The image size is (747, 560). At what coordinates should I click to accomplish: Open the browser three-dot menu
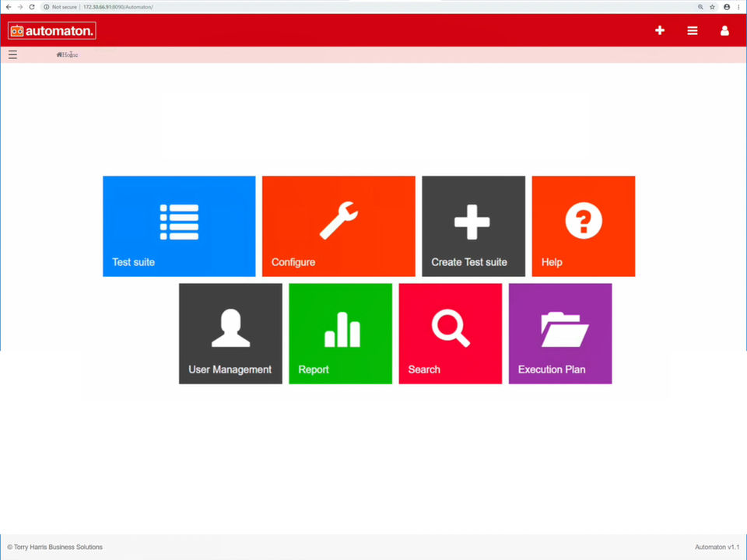(x=738, y=7)
